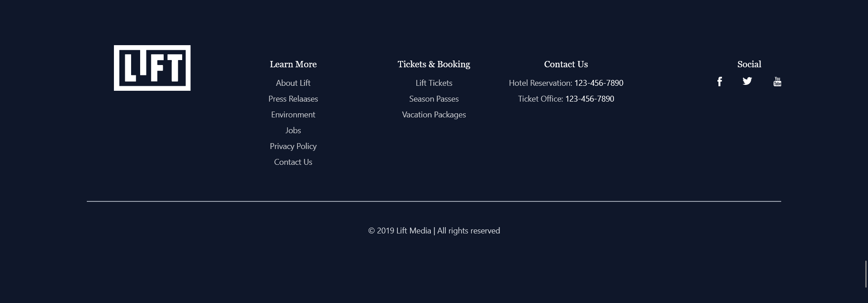Click the LIFT logo
Image resolution: width=868 pixels, height=303 pixels.
(152, 68)
